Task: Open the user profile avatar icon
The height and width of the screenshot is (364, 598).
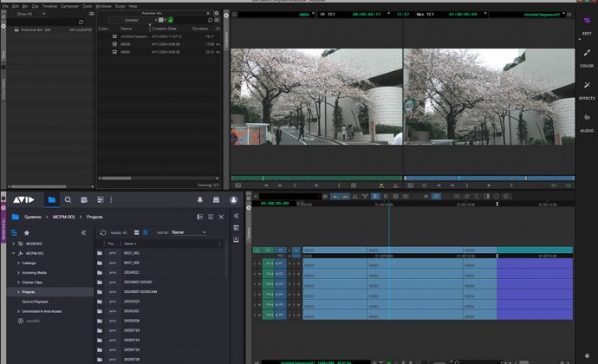Action: [x=233, y=199]
